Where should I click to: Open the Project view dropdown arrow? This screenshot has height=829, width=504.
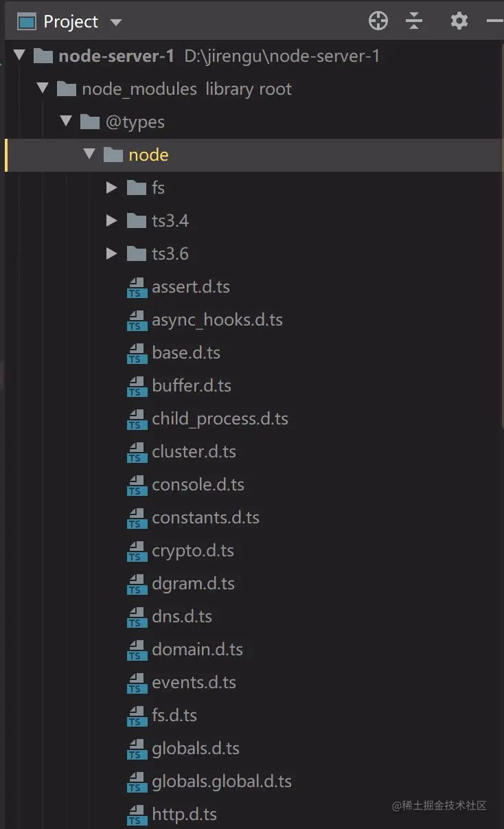click(x=116, y=23)
